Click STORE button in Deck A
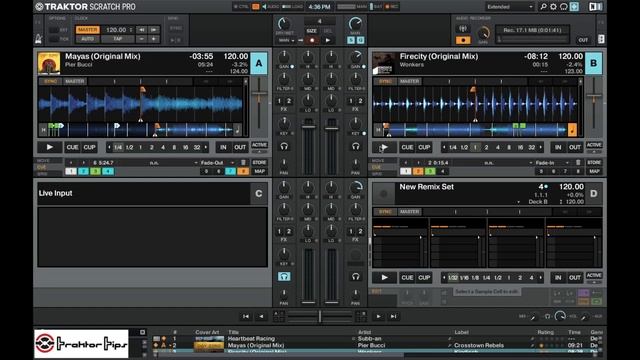The width and height of the screenshot is (640, 360). point(259,162)
